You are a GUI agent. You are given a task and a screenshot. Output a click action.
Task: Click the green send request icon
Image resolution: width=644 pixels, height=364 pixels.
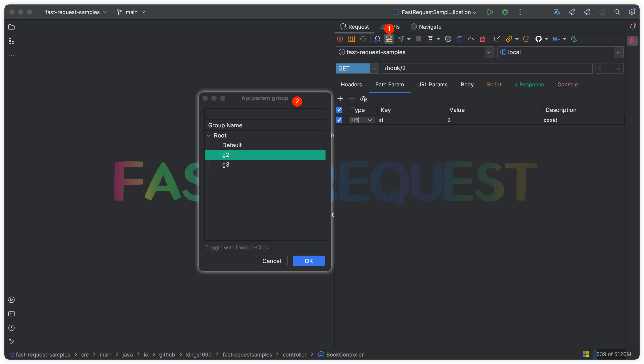click(401, 39)
